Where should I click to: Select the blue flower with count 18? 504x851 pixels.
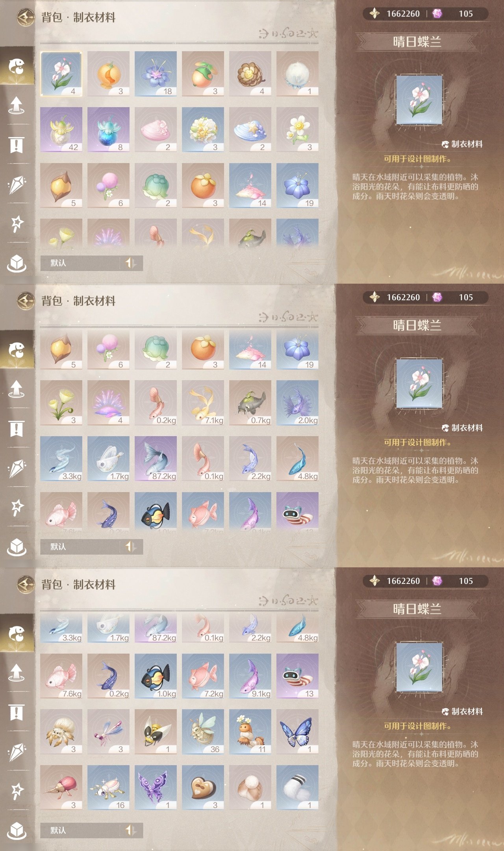[156, 74]
